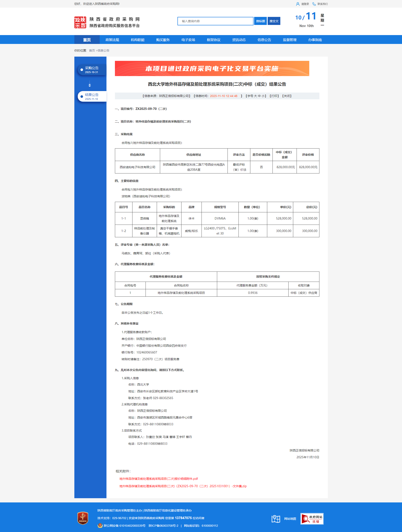Go to 电子卖场 in navigation bar
Image resolution: width=402 pixels, height=532 pixels.
click(188, 40)
